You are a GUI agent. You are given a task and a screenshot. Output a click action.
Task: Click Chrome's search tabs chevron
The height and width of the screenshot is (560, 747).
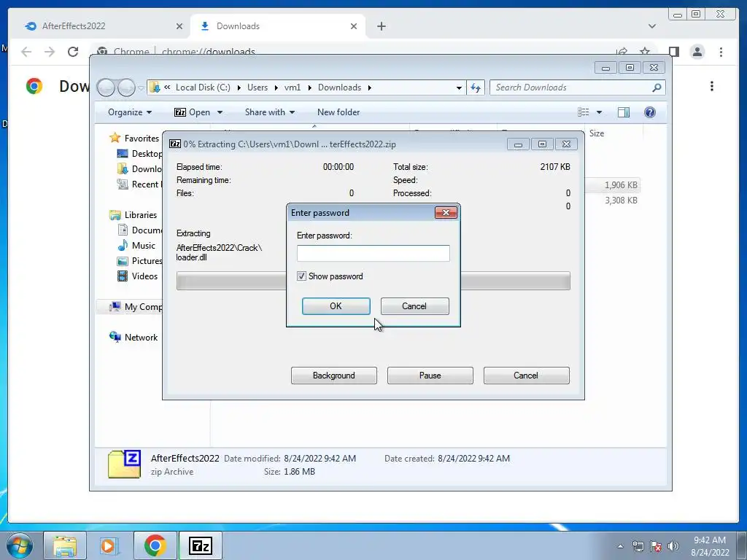pos(652,26)
